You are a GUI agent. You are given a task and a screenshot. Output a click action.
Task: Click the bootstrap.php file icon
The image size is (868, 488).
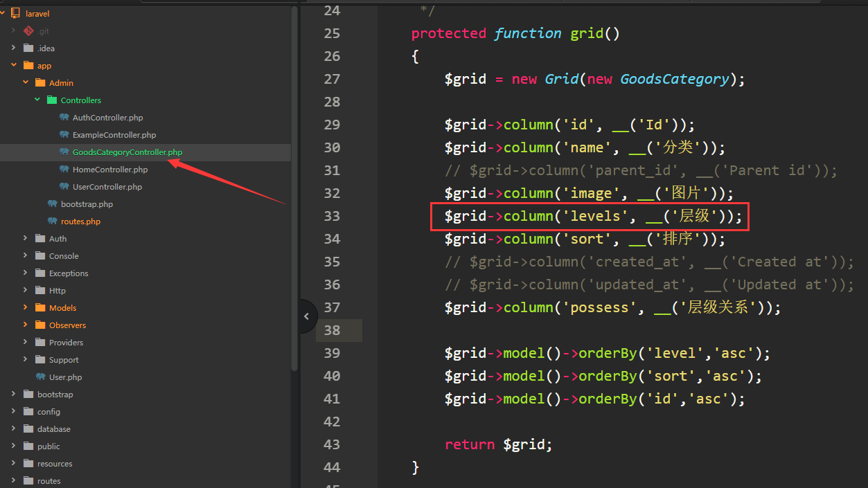53,204
